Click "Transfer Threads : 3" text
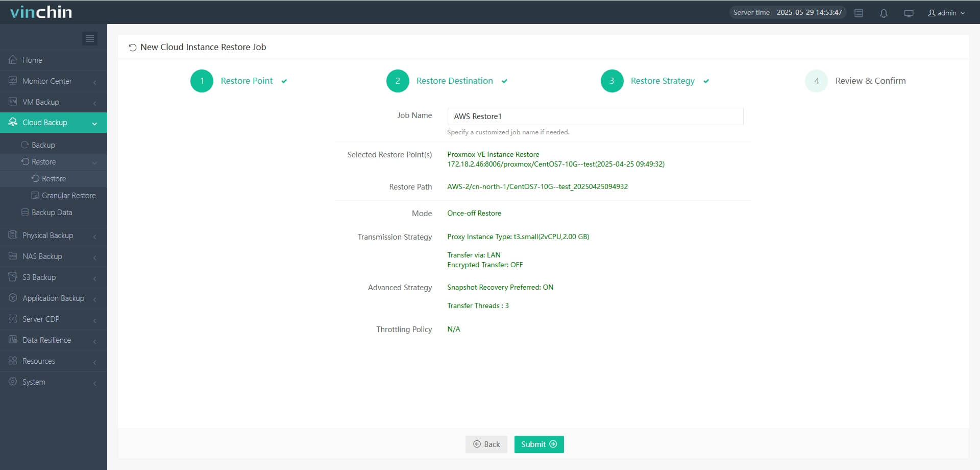Viewport: 980px width, 470px height. 478,306
